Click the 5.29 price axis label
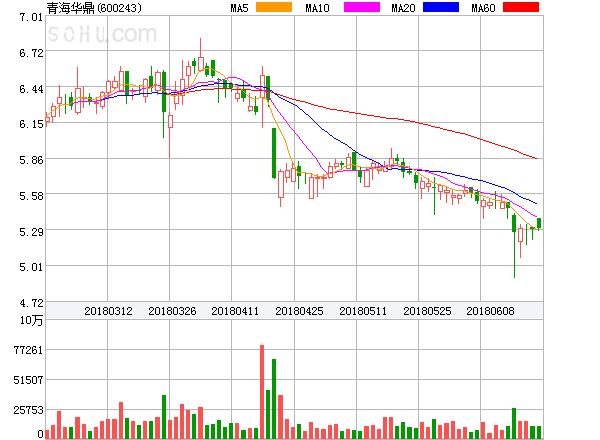Viewport: 600px width, 440px height. 31,232
